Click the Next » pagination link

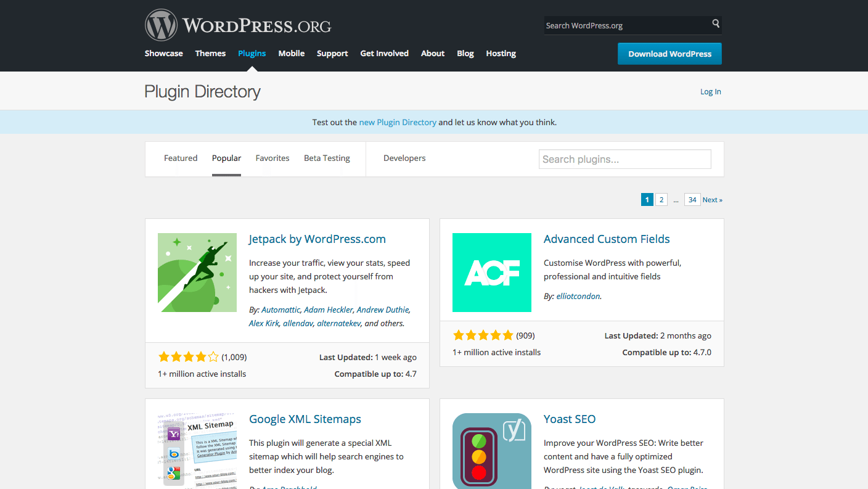pos(712,199)
